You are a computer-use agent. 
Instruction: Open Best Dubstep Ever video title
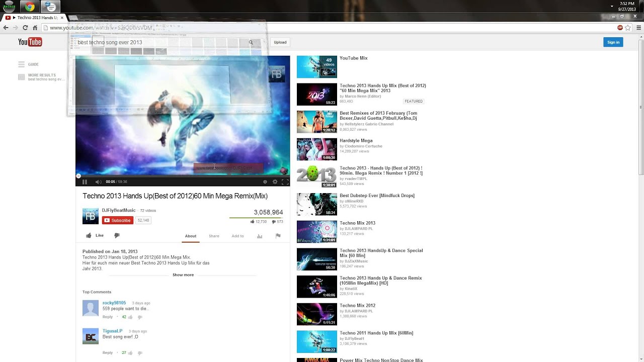tap(377, 196)
